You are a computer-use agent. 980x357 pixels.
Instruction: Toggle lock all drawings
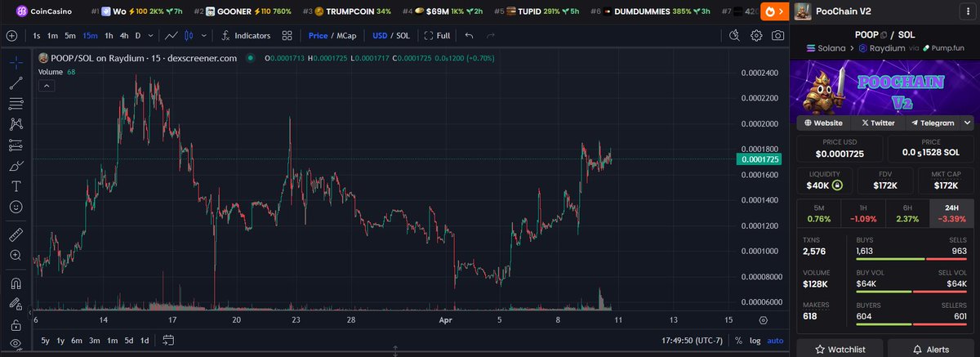pos(16,324)
